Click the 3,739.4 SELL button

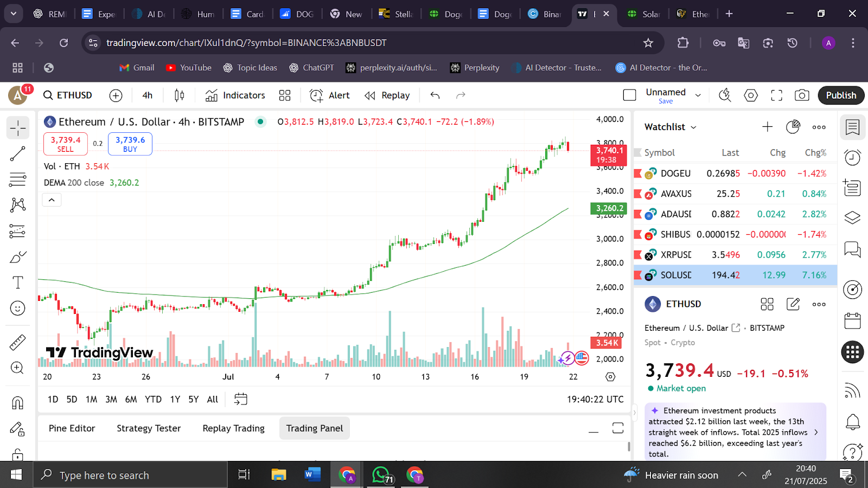click(x=66, y=144)
